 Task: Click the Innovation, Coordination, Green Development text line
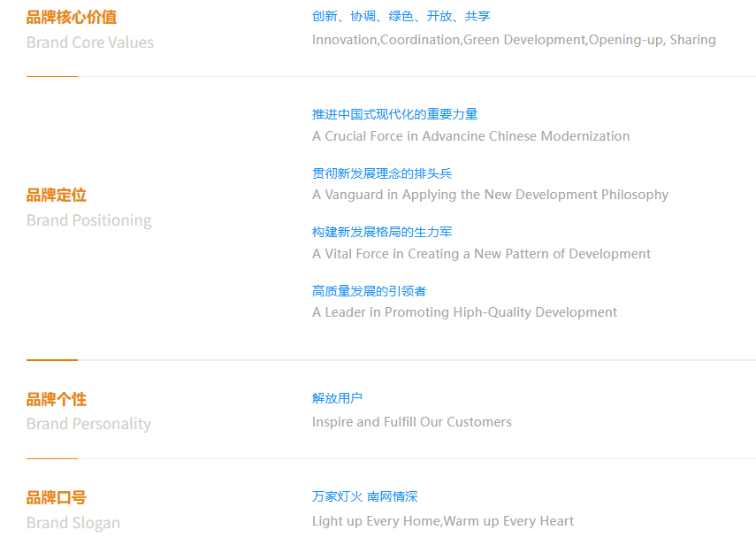[x=513, y=40]
